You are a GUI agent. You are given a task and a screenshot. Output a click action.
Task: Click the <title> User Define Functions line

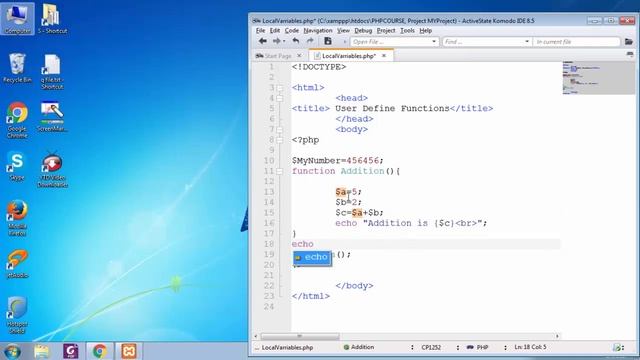392,109
